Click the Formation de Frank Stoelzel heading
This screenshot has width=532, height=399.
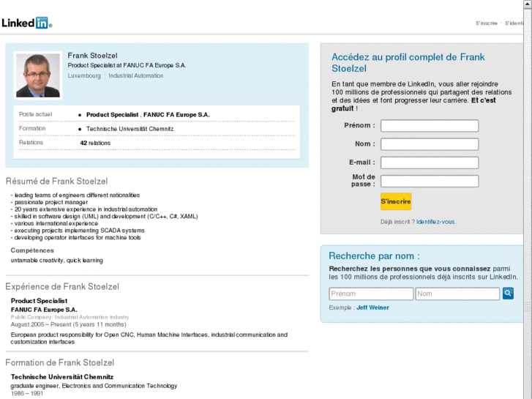tap(60, 362)
